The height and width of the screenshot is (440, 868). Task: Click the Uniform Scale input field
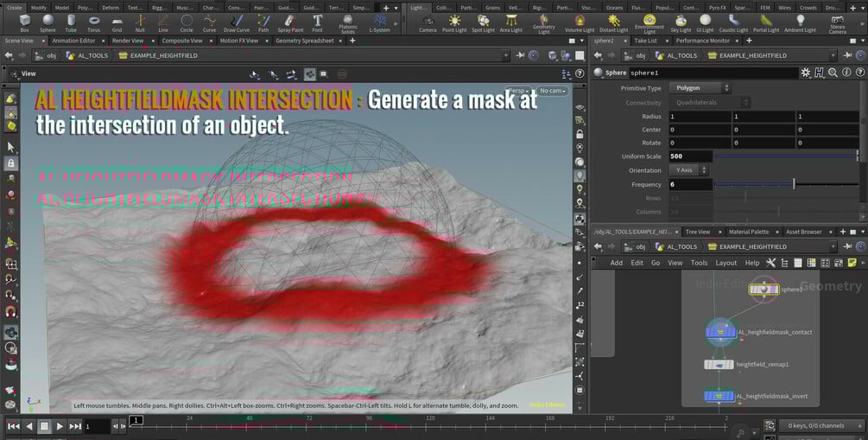click(x=690, y=156)
